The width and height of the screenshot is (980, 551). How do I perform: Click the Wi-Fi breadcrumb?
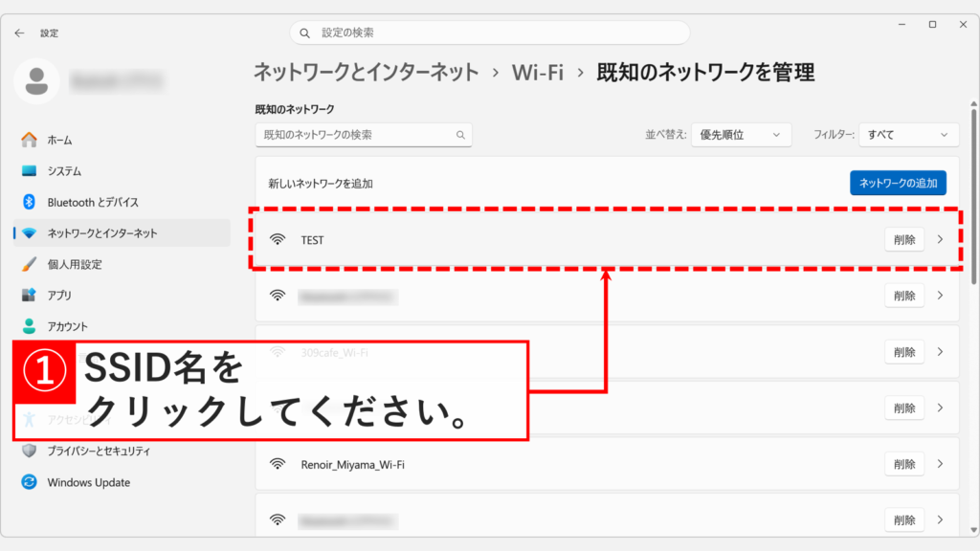pos(538,73)
